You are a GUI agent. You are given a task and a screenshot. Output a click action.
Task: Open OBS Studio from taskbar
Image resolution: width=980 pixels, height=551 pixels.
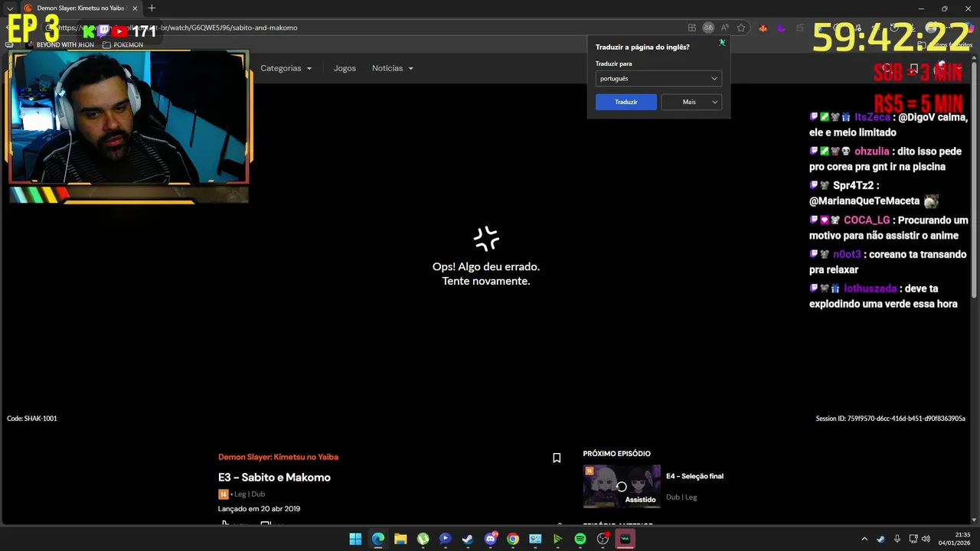[x=603, y=539]
